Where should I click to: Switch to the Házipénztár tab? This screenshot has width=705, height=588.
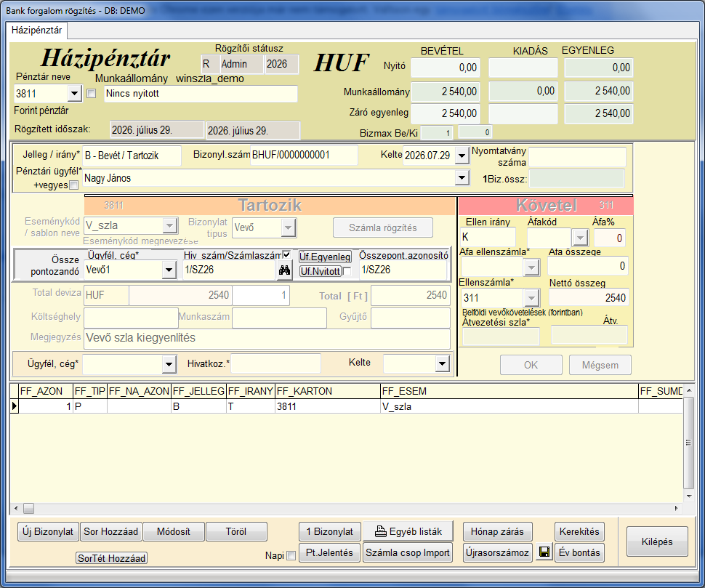pos(37,30)
